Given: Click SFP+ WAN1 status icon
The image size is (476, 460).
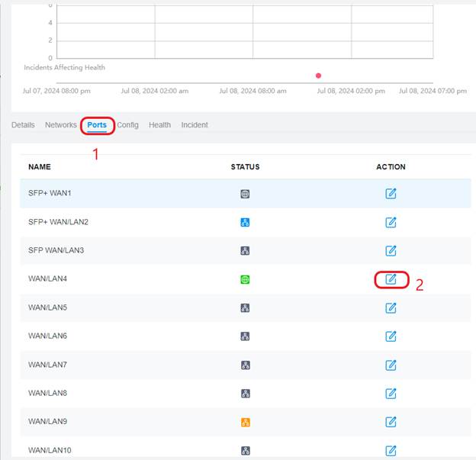Looking at the screenshot, I should (245, 194).
